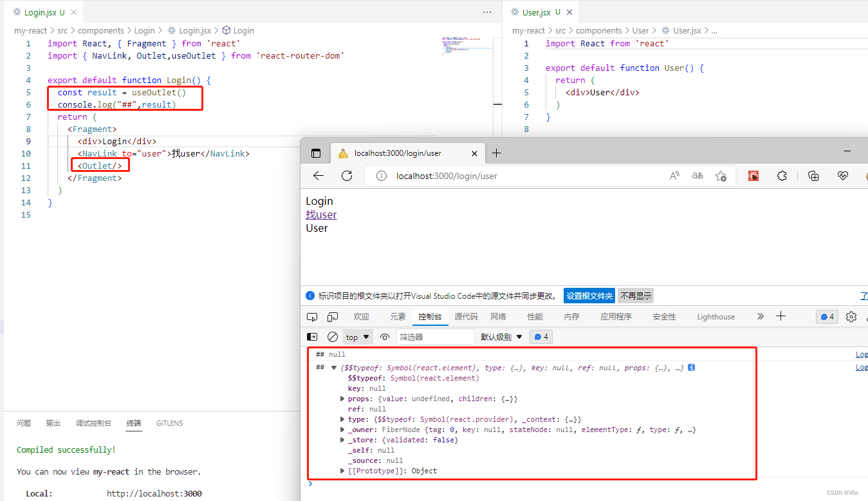This screenshot has width=868, height=501.
Task: Open the browser extensions puzzle icon
Action: point(782,175)
